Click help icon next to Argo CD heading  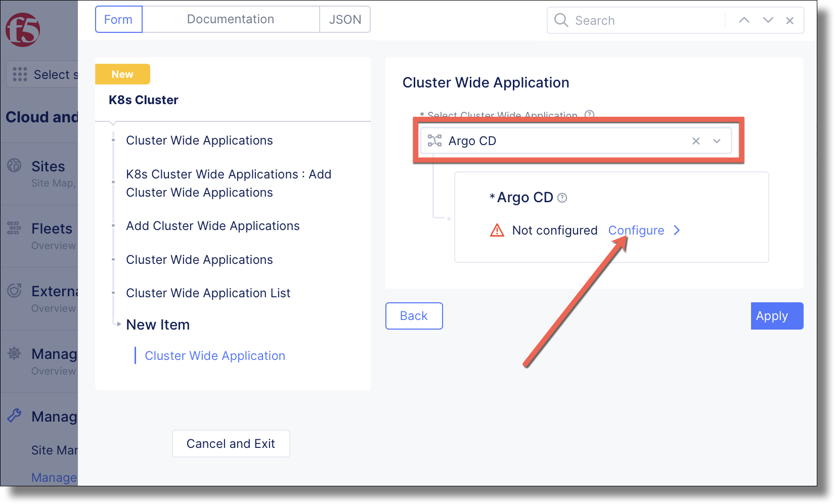click(x=562, y=198)
